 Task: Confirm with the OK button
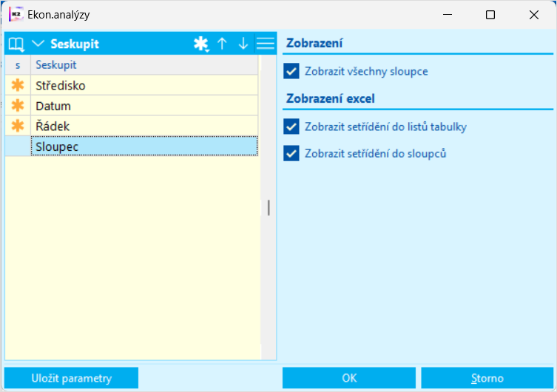(x=349, y=378)
